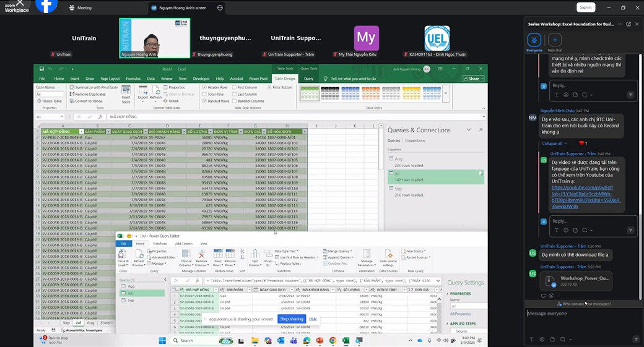Switch to the Power Pivot ribbon tab
The image size is (644, 347).
coord(258,79)
